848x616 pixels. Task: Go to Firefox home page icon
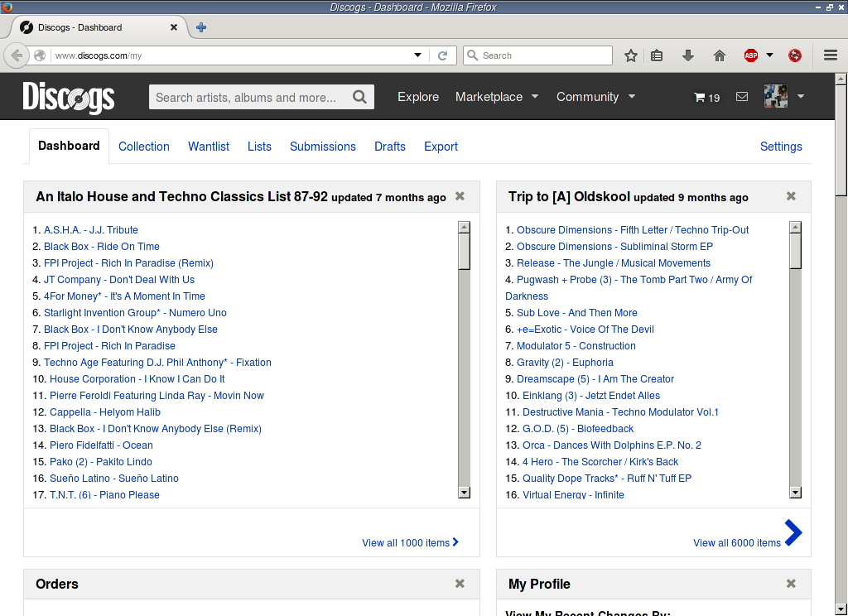pyautogui.click(x=720, y=55)
